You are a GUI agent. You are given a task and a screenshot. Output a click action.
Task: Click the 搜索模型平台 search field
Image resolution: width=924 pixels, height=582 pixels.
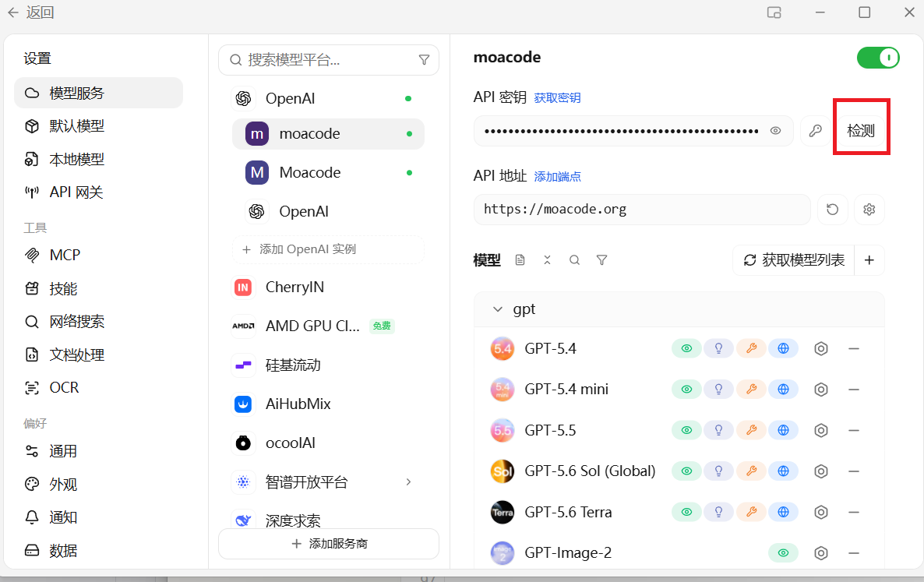pos(328,60)
